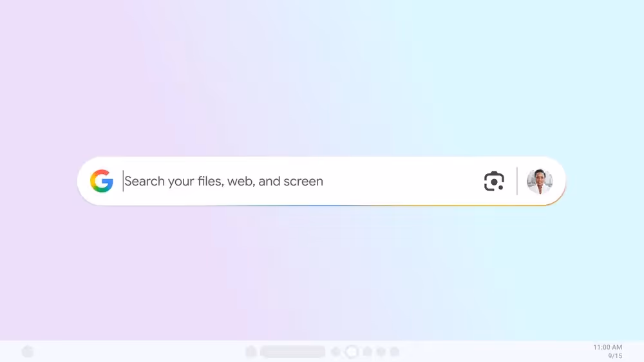Open the 11:00 AM clock in system tray
This screenshot has width=644, height=362.
point(607,347)
